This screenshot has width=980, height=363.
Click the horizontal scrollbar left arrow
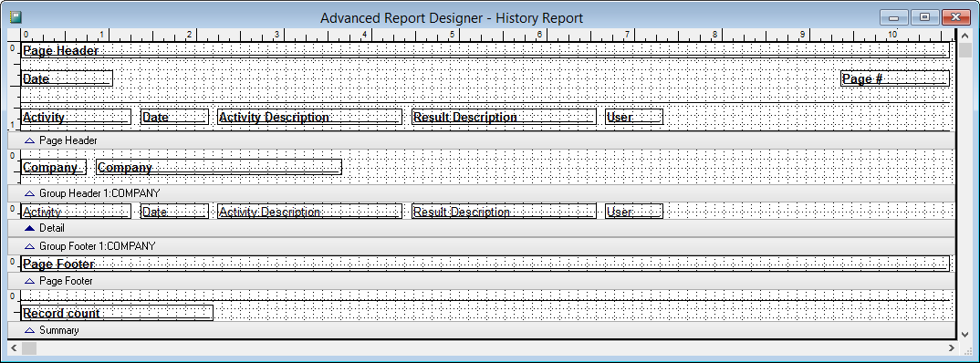(14, 348)
